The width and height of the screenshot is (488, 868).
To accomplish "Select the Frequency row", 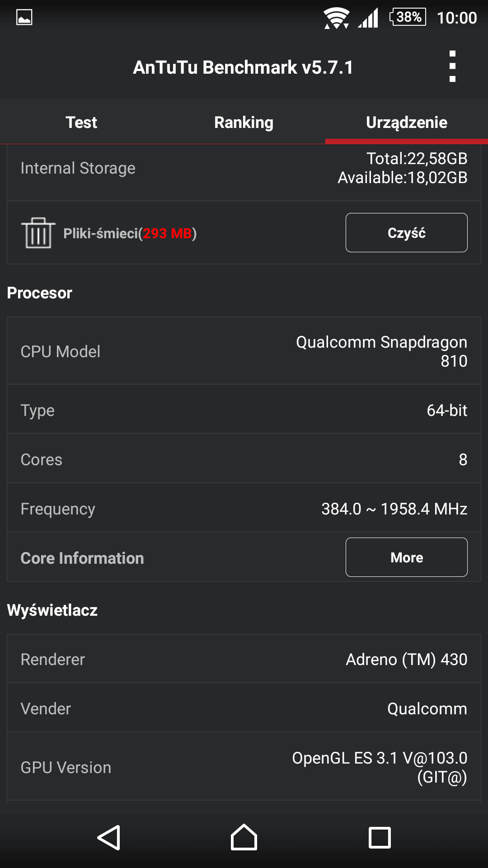I will 244,509.
